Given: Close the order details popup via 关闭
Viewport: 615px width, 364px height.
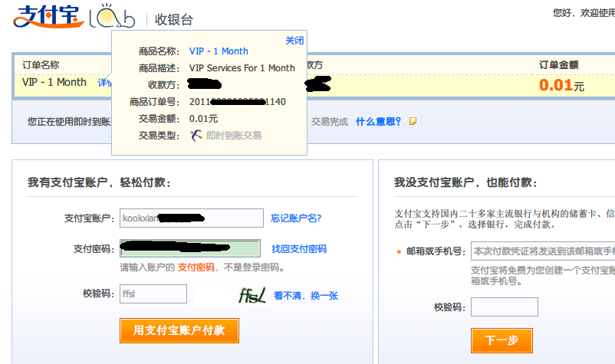Looking at the screenshot, I should click(x=294, y=41).
